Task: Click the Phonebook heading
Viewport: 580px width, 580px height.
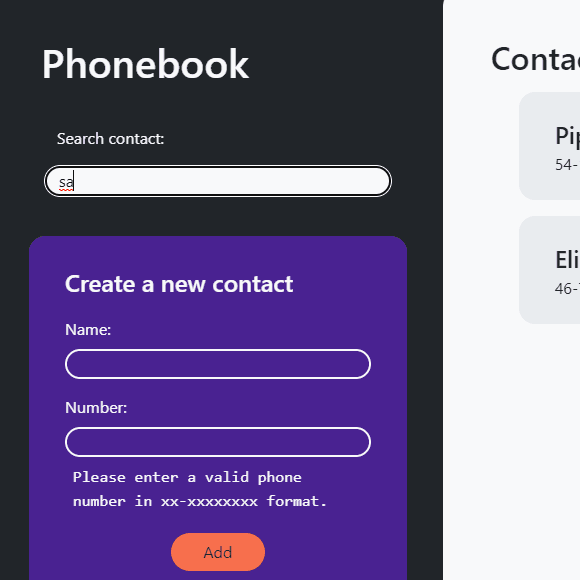Action: pos(145,64)
